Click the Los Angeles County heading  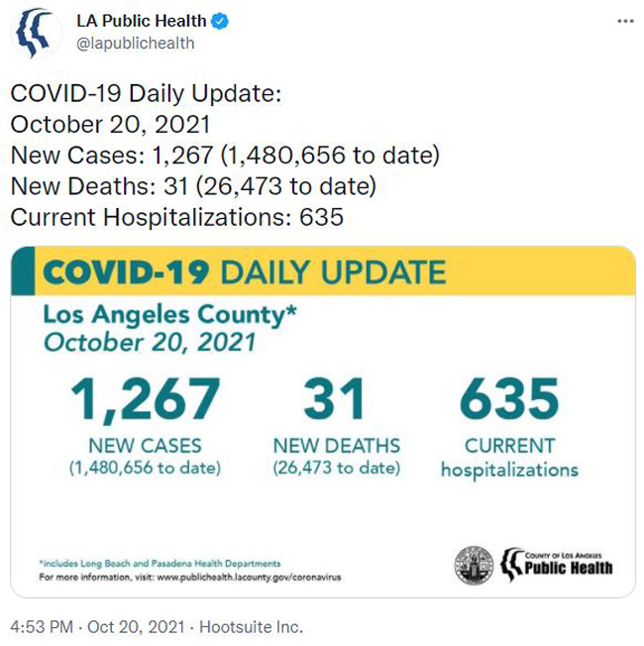[x=169, y=315]
